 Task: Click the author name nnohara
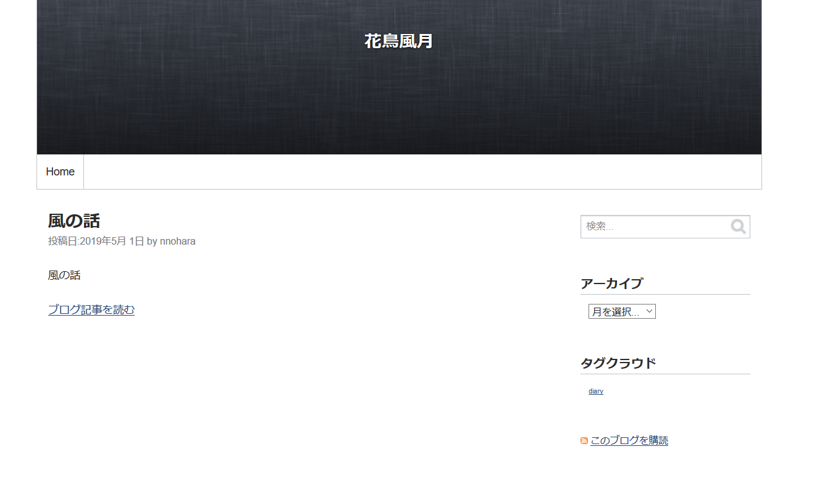coord(177,241)
